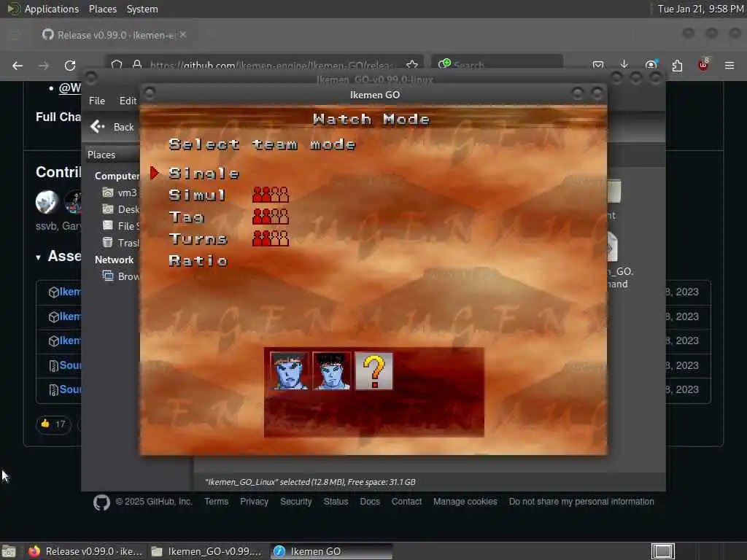Open Terms footer link
Image resolution: width=747 pixels, height=560 pixels.
[x=216, y=502]
